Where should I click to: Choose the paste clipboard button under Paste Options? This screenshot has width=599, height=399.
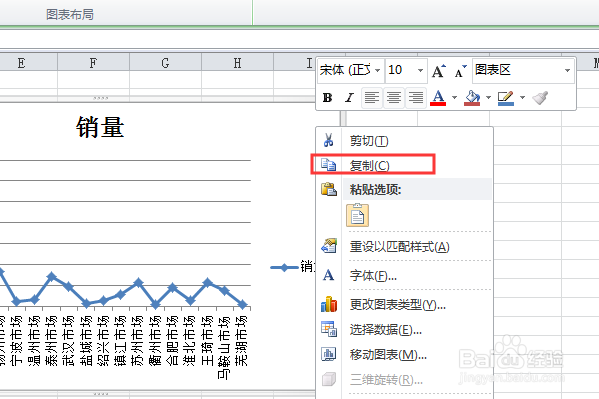(358, 216)
